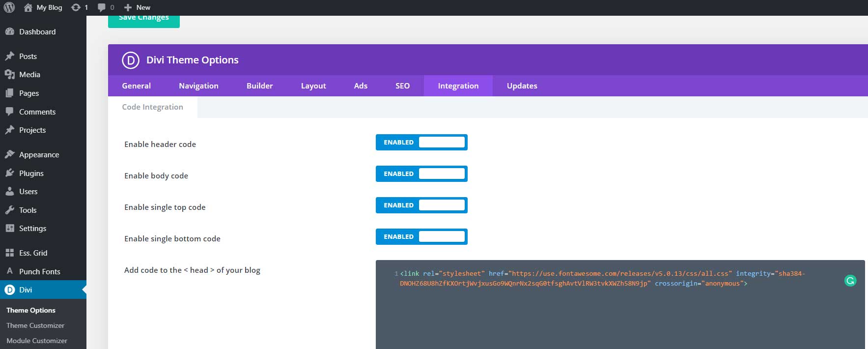This screenshot has height=349, width=868.
Task: Open Tools menu item
Action: (43, 210)
